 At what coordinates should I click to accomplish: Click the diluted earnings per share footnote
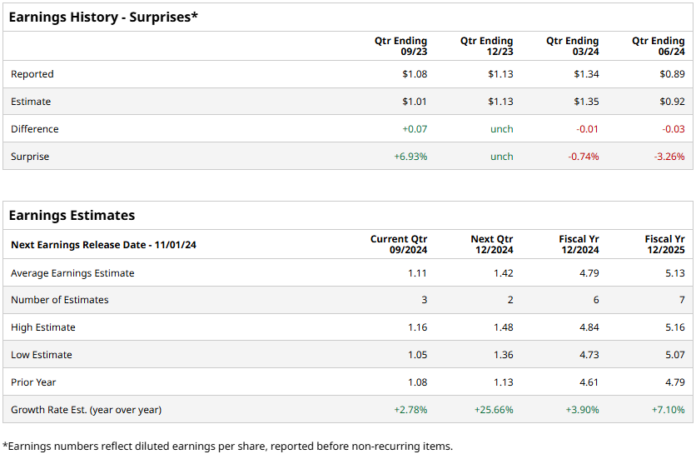[x=227, y=445]
